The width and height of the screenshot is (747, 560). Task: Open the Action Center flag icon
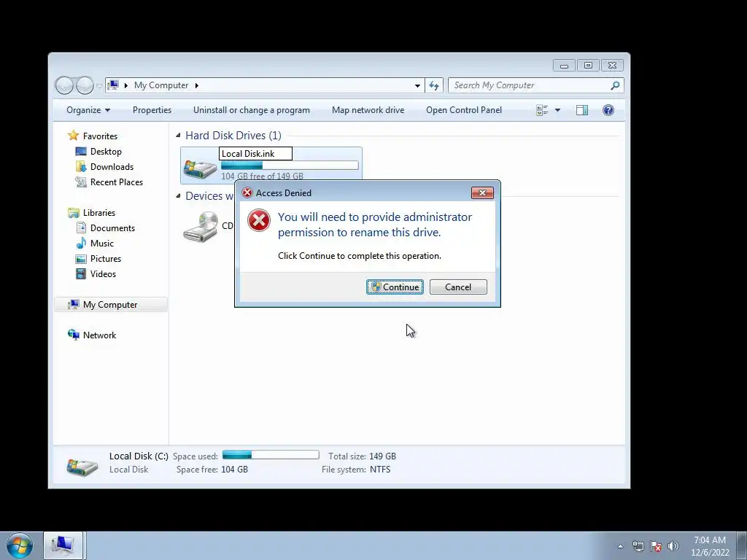[656, 546]
